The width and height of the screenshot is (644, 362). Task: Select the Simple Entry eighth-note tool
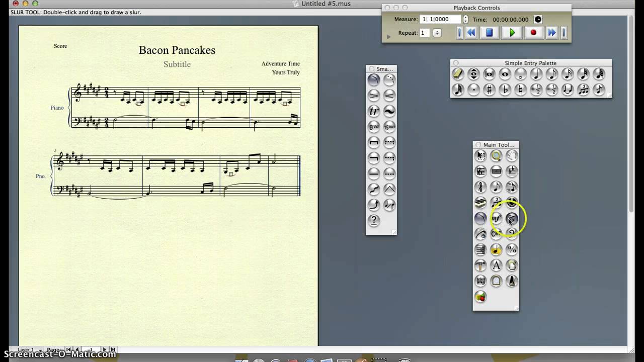(x=496, y=187)
